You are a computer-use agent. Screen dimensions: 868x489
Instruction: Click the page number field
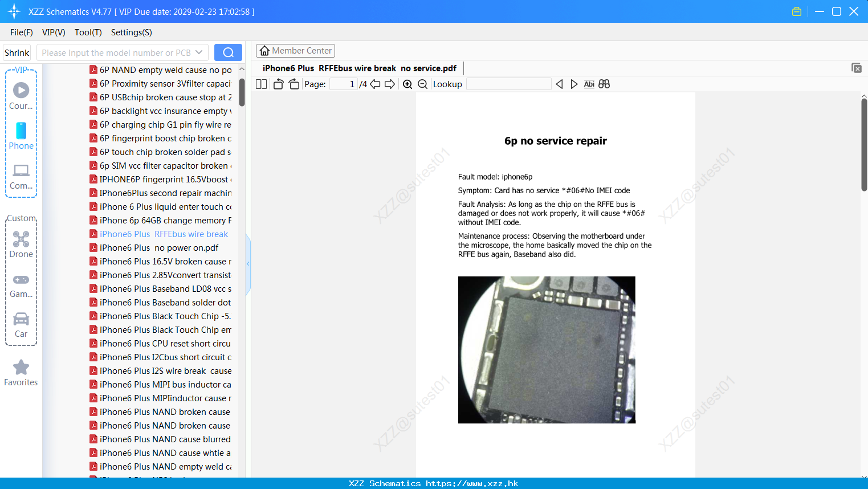(343, 84)
